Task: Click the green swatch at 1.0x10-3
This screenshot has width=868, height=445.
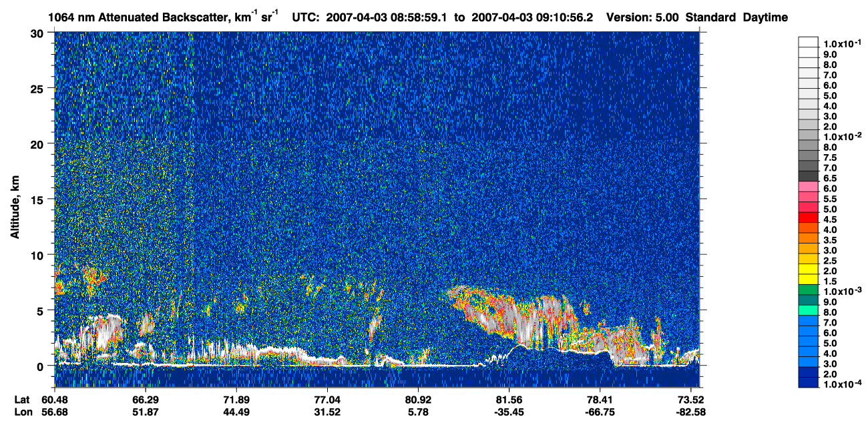Action: [x=809, y=290]
